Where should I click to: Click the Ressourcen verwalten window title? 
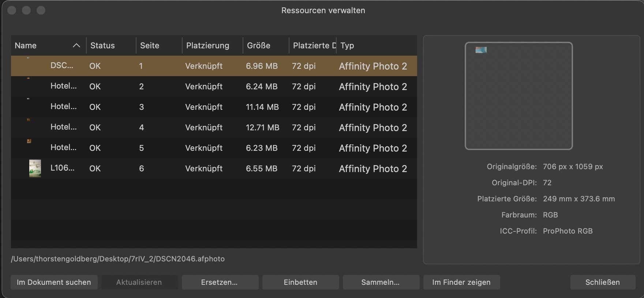click(x=323, y=10)
